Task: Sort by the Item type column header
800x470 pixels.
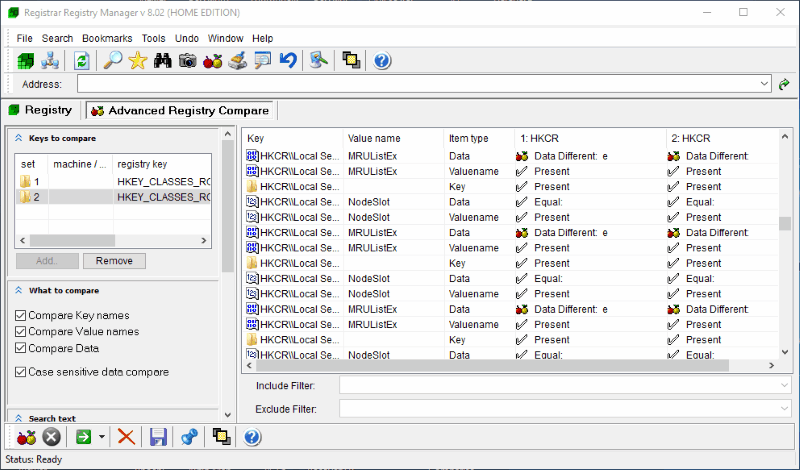Action: [x=479, y=138]
